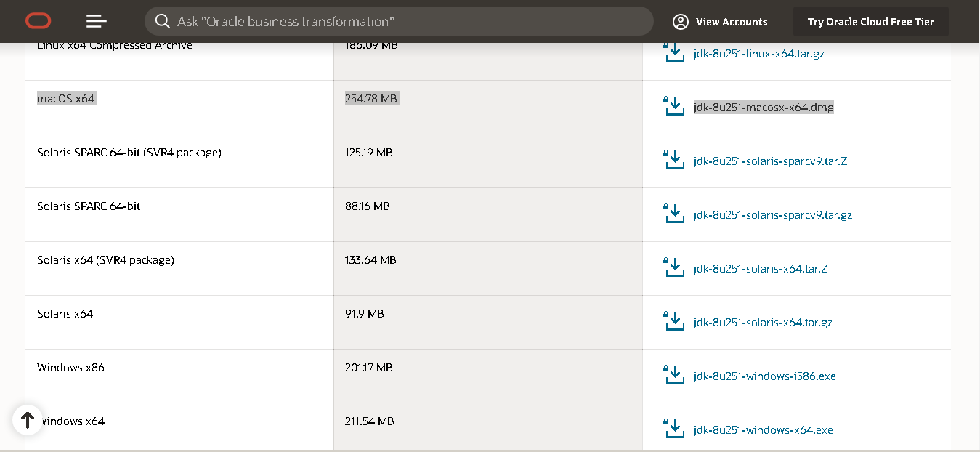Click the 211.54 MB file size

370,421
